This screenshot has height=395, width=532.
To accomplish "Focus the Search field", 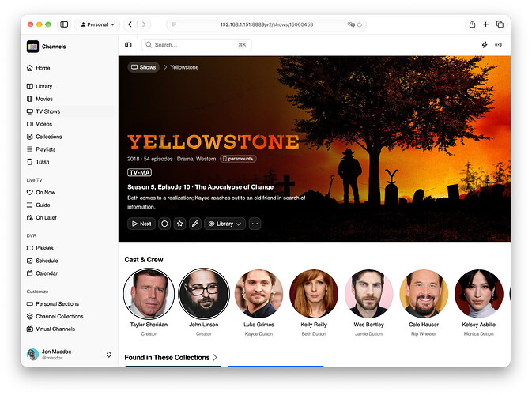I will [x=197, y=45].
